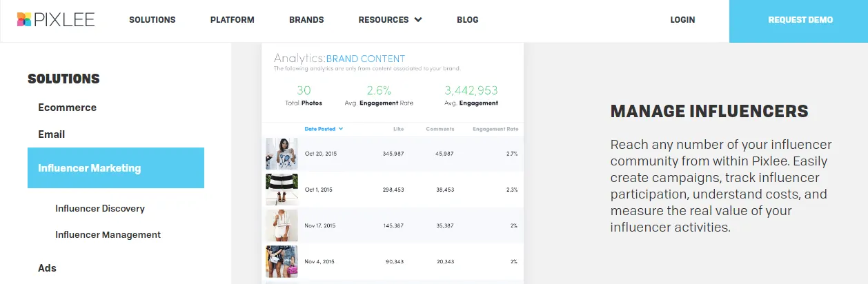This screenshot has width=868, height=284.
Task: Select Email in the Solutions sidebar
Action: point(51,134)
